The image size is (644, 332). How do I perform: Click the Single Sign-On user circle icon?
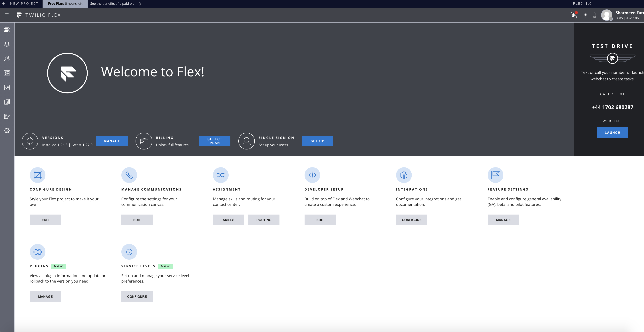(x=247, y=141)
